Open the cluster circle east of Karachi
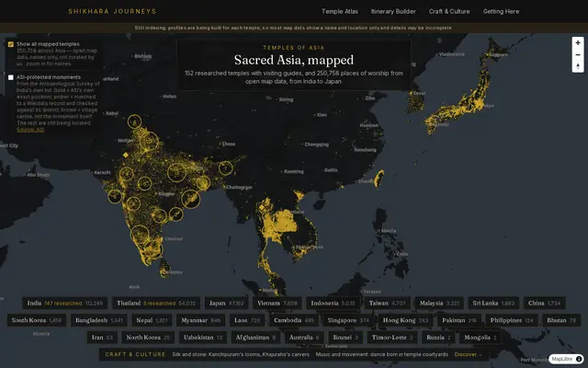588x368 pixels. point(127,174)
